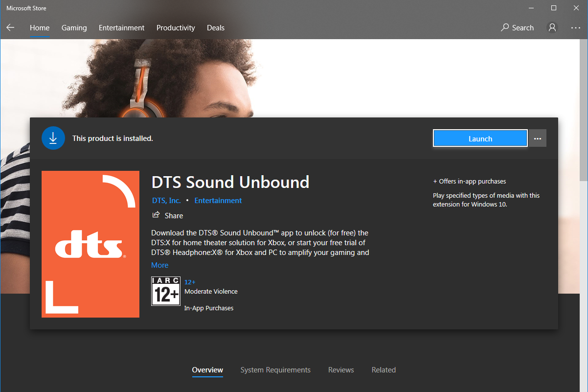Click the 'In-App Purchases' label

coord(209,308)
